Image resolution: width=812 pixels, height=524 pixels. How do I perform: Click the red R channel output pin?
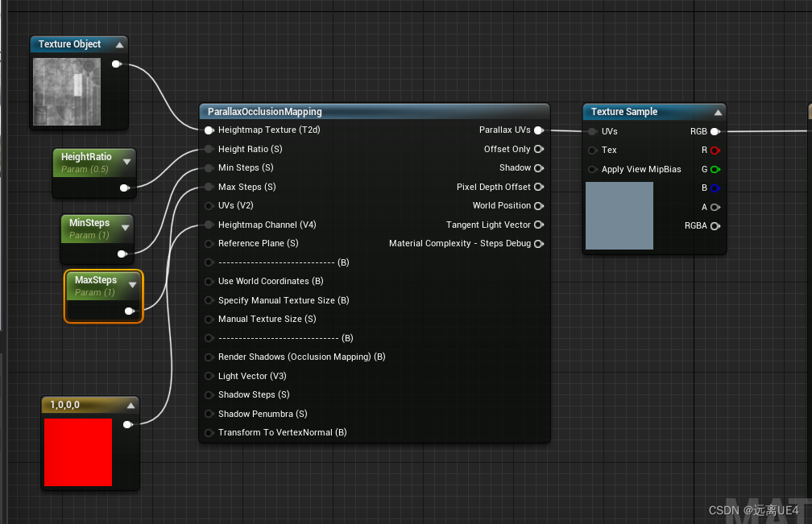point(715,151)
